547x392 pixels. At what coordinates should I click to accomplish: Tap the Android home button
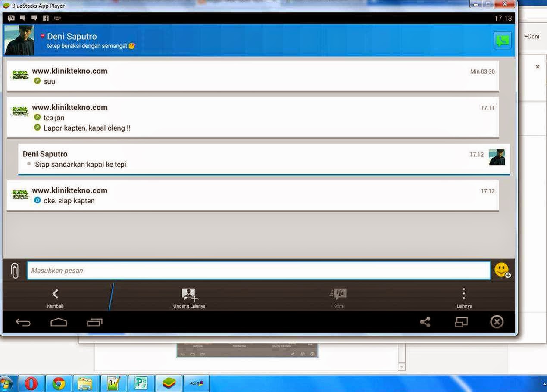point(59,322)
